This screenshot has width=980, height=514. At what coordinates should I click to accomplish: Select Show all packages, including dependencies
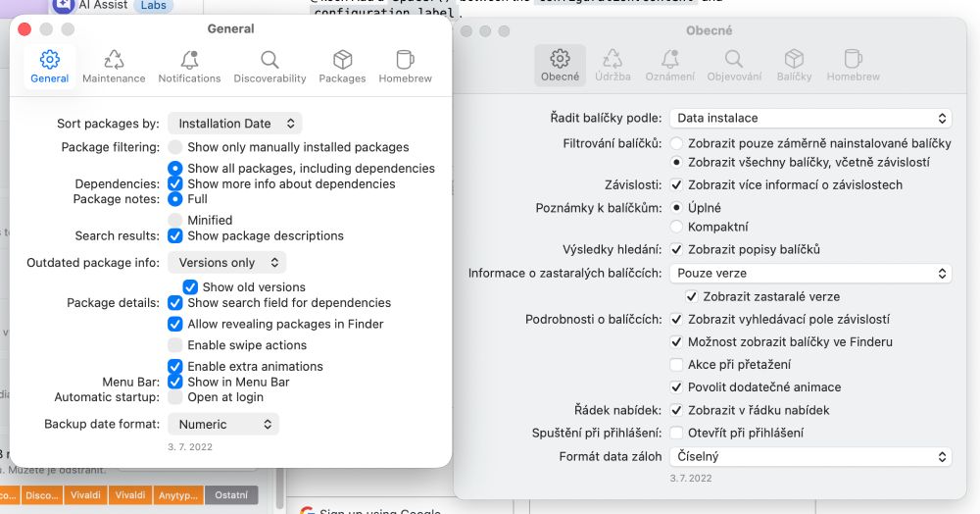175,168
